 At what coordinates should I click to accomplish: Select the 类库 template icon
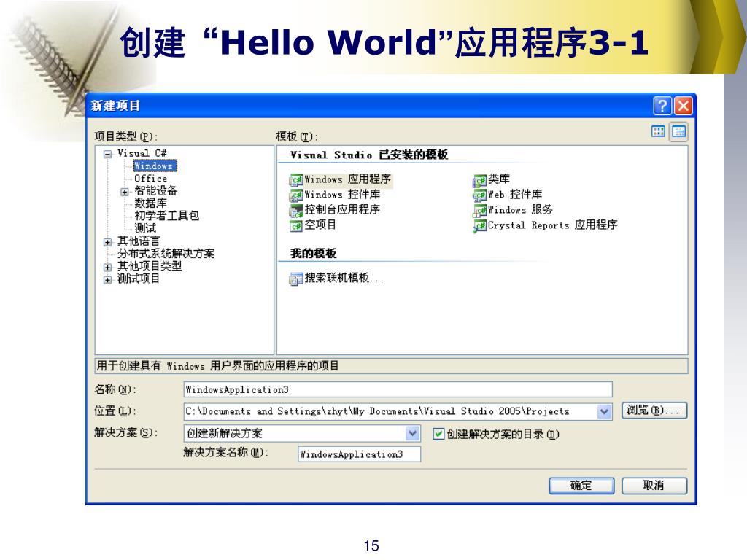click(479, 180)
